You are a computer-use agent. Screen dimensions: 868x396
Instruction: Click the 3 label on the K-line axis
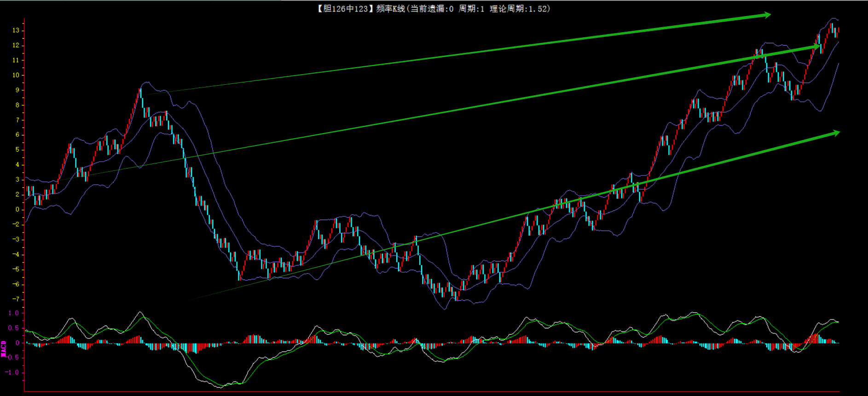(17, 180)
